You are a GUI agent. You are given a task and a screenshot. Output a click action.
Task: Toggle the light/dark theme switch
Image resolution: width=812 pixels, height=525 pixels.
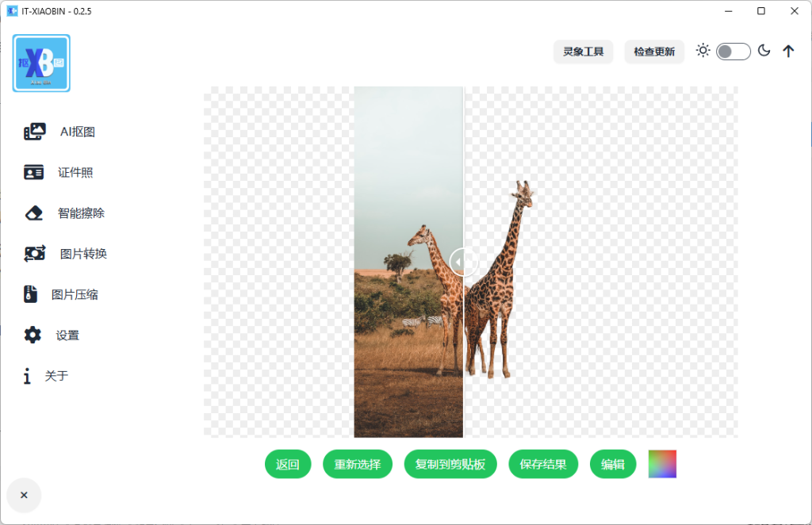point(733,52)
